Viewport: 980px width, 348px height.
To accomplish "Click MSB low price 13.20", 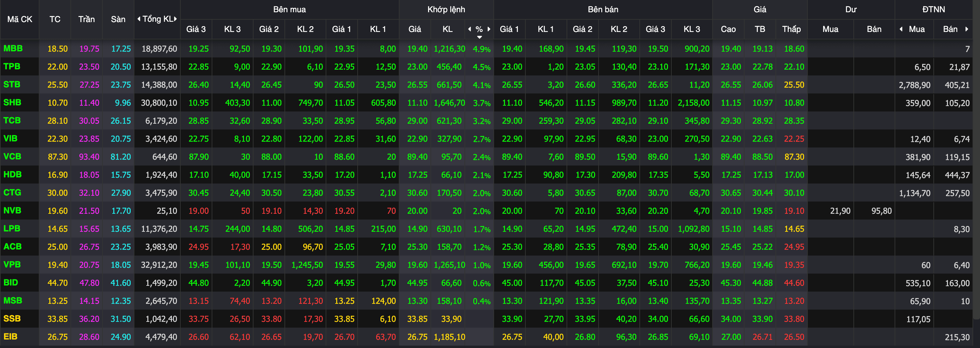I will 794,301.
